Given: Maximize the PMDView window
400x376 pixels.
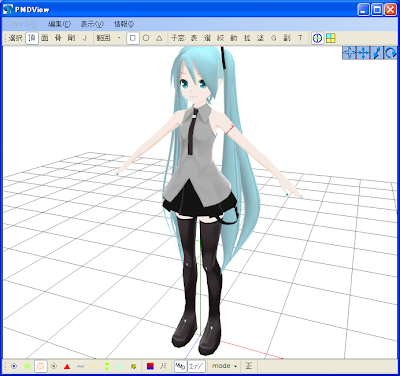Looking at the screenshot, I should point(377,10).
